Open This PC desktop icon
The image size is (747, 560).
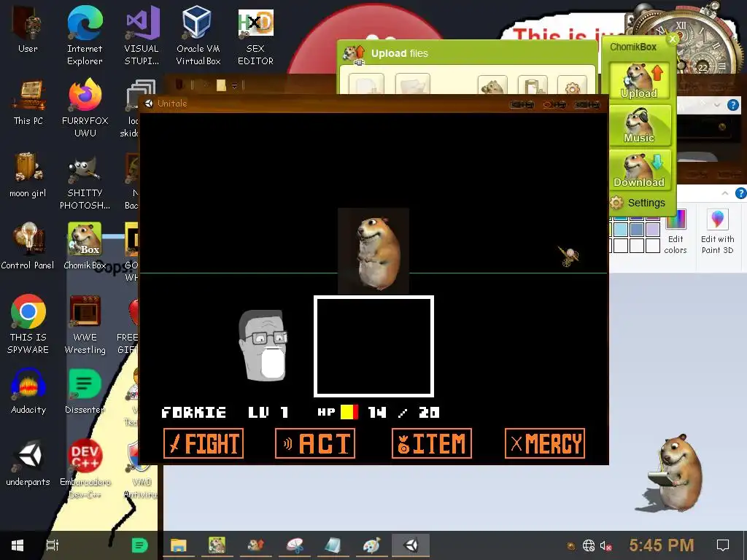click(28, 102)
